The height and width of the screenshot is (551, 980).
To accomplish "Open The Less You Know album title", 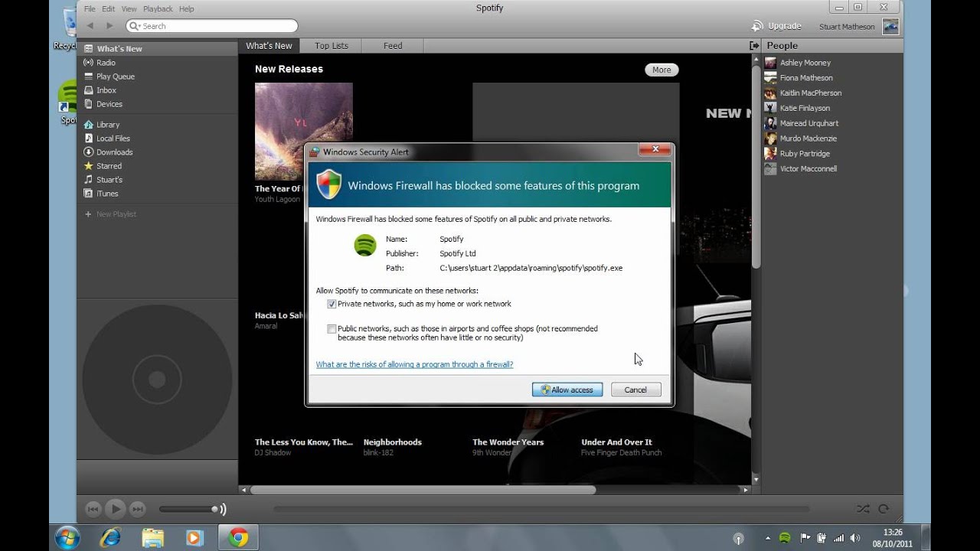I will tap(304, 442).
